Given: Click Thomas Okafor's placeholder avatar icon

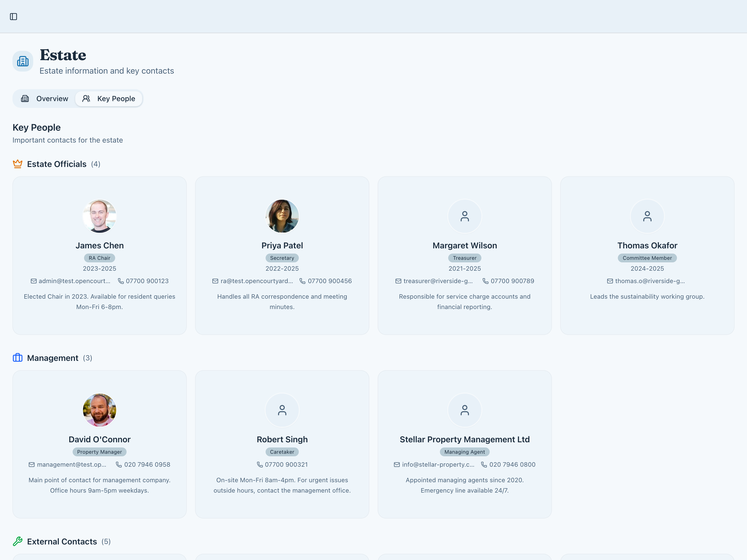Looking at the screenshot, I should tap(647, 216).
